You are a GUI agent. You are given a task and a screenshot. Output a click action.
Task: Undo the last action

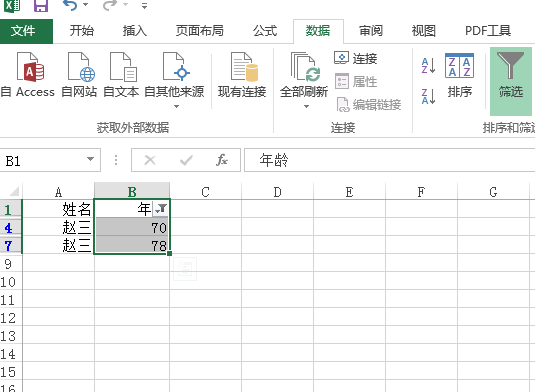click(x=70, y=5)
